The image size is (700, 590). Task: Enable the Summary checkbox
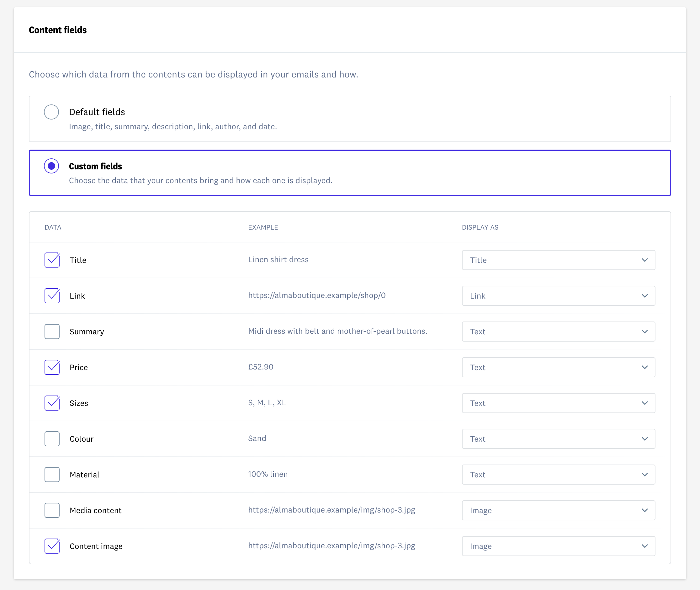tap(52, 332)
